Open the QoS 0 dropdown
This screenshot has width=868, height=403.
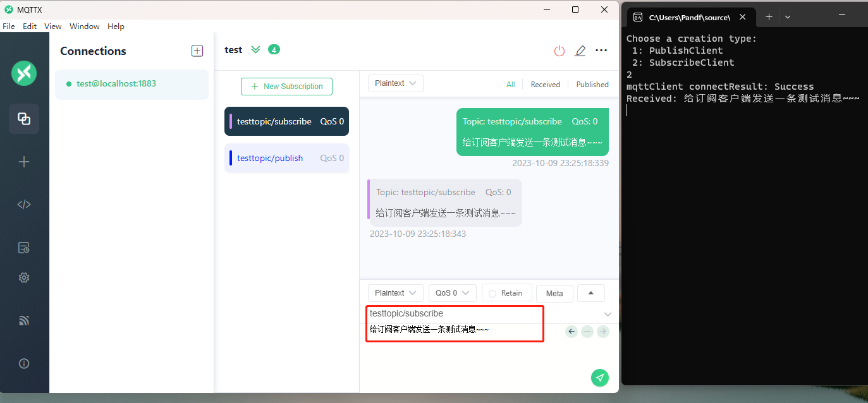click(452, 293)
